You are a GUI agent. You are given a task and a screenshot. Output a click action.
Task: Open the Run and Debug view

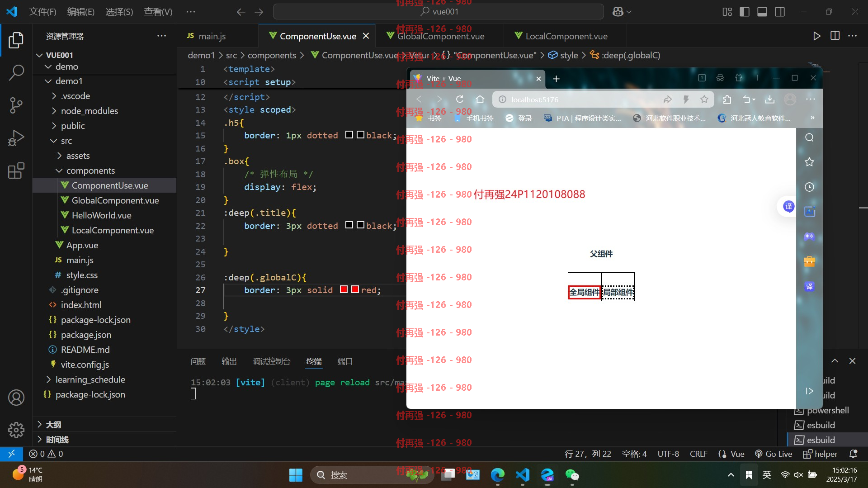pos(16,138)
